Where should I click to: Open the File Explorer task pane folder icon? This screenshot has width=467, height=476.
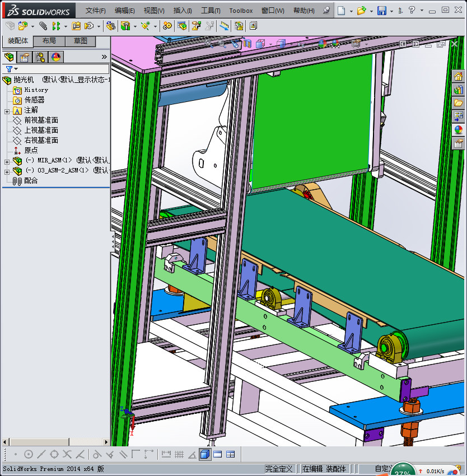pyautogui.click(x=458, y=103)
